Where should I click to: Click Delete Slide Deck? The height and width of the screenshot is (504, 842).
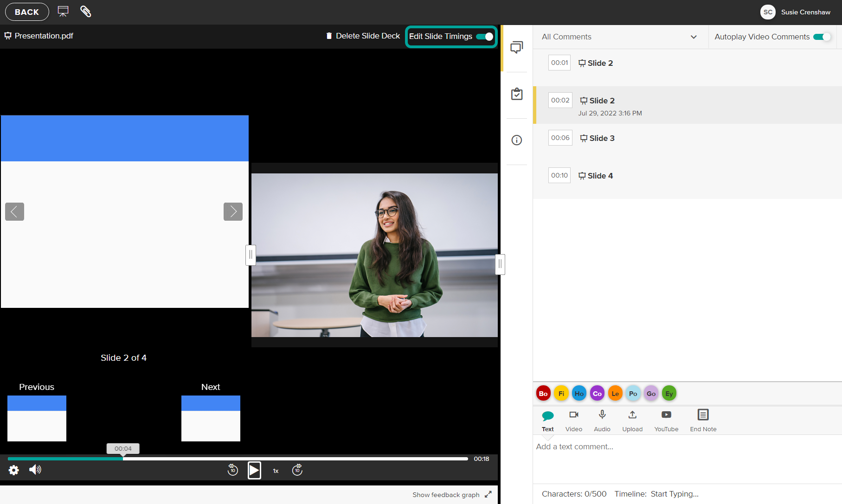[363, 36]
